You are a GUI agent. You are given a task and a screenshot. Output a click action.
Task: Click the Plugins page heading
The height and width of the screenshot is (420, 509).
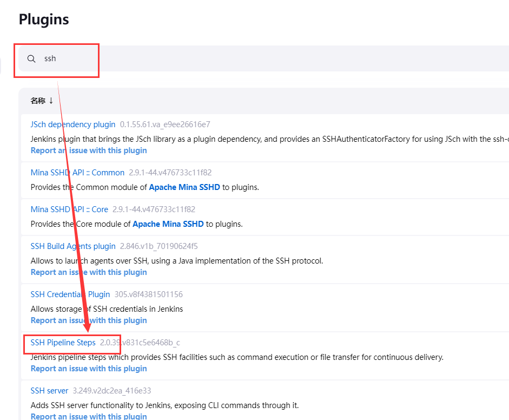[44, 19]
